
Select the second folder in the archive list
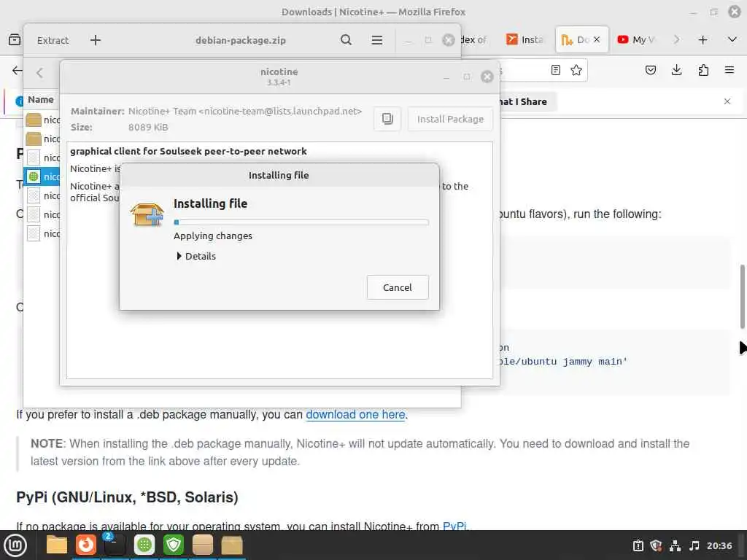click(42, 139)
